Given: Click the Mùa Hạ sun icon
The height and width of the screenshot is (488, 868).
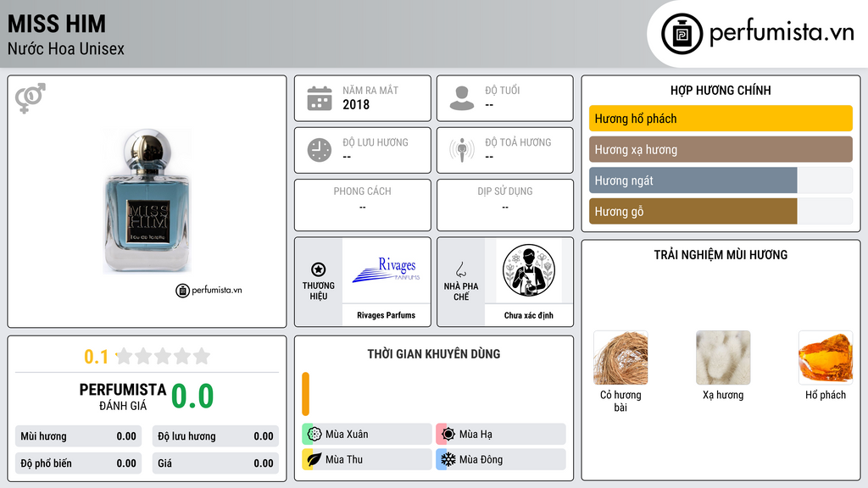Looking at the screenshot, I should pos(448,435).
